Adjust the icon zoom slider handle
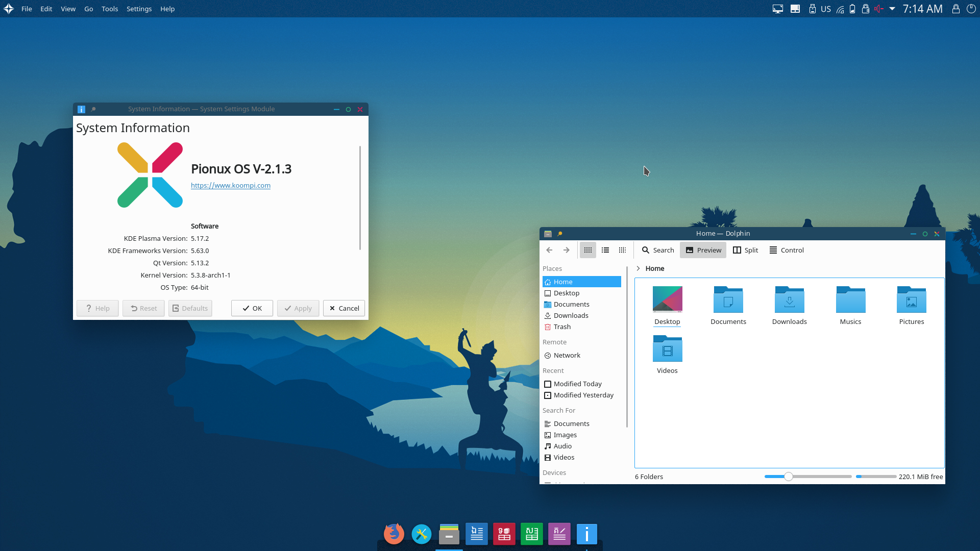980x551 pixels. click(x=789, y=477)
